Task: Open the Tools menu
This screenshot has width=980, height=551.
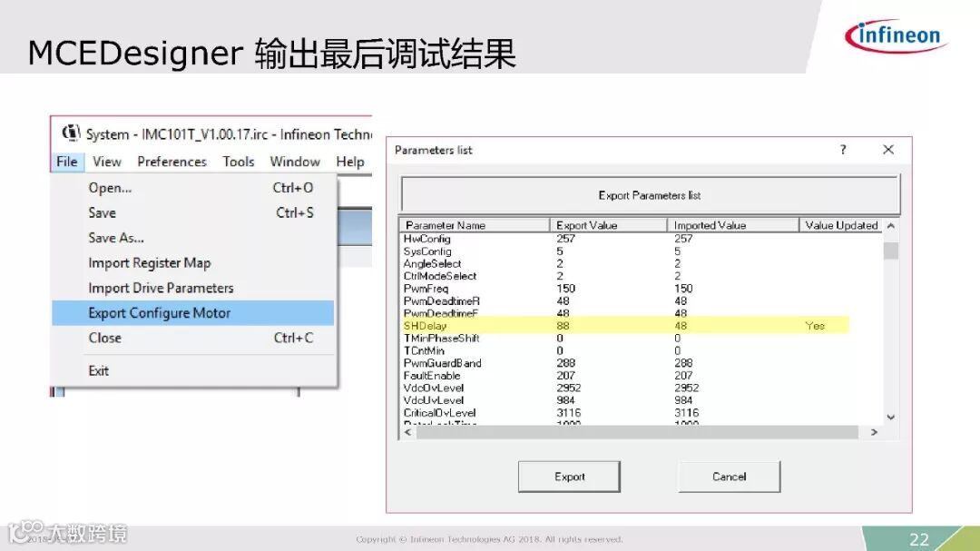Action: tap(238, 162)
